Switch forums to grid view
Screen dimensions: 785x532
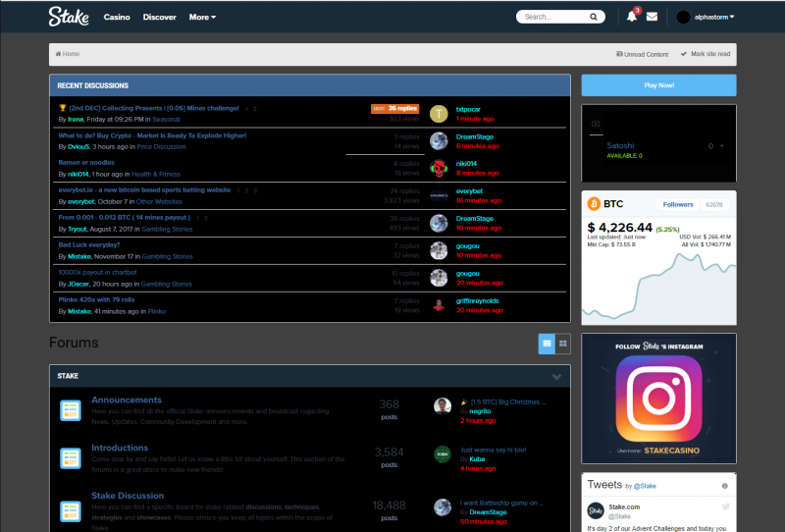562,344
